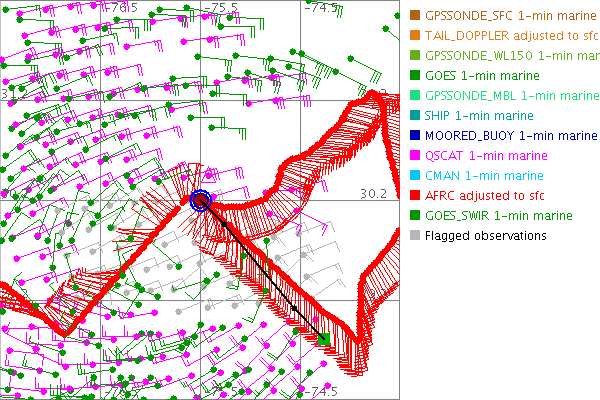Select the GOES 1-min marine legend label
The width and height of the screenshot is (600, 400).
[478, 76]
